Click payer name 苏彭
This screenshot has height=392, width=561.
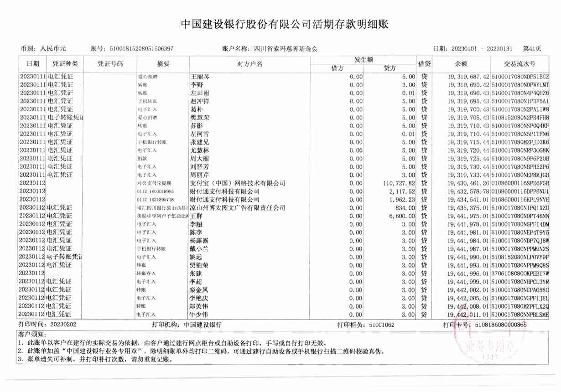click(196, 126)
